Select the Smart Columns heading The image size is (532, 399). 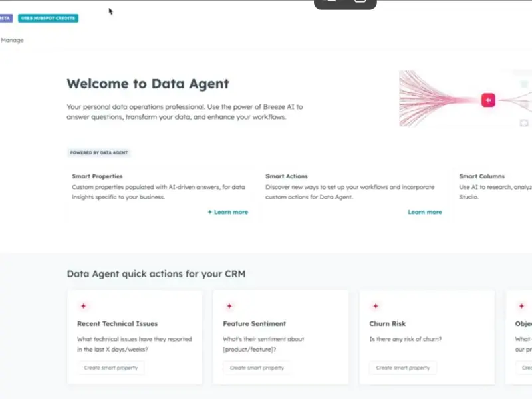[482, 176]
